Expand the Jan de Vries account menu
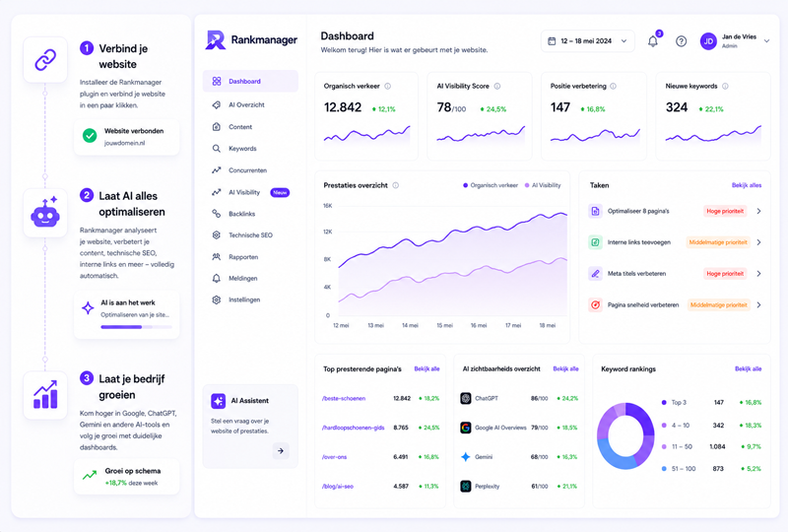The image size is (788, 532). coord(767,41)
